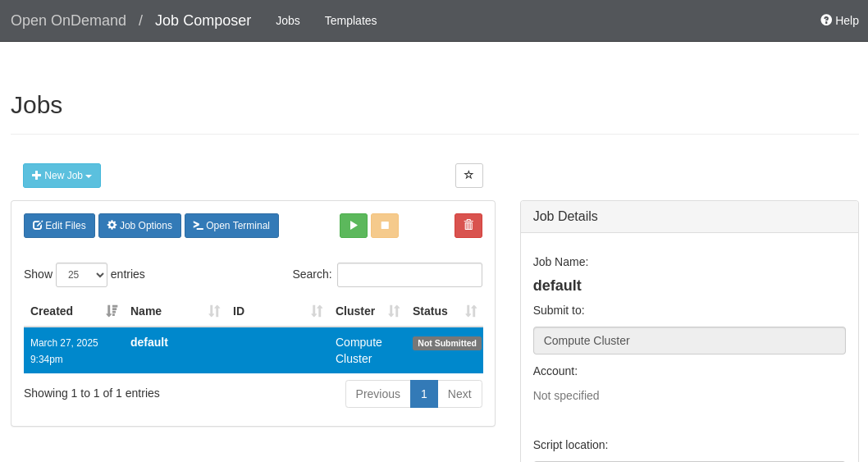
Task: Sort the table by Status column
Action: tap(445, 311)
